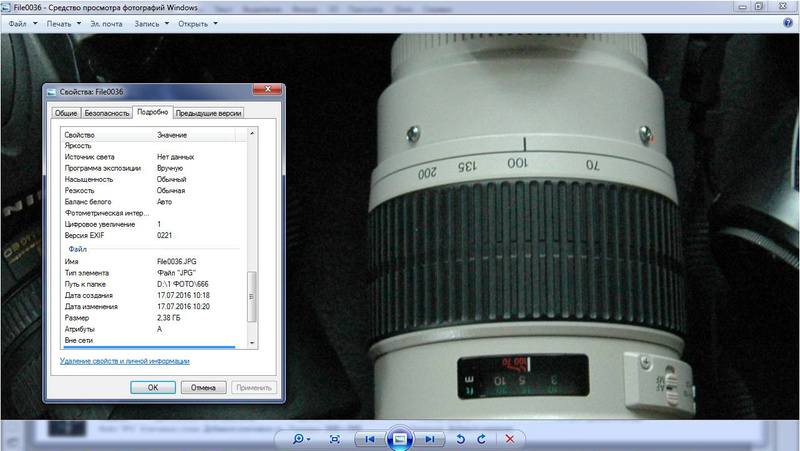Open the zoom magnifier control
The width and height of the screenshot is (800, 451).
click(301, 439)
